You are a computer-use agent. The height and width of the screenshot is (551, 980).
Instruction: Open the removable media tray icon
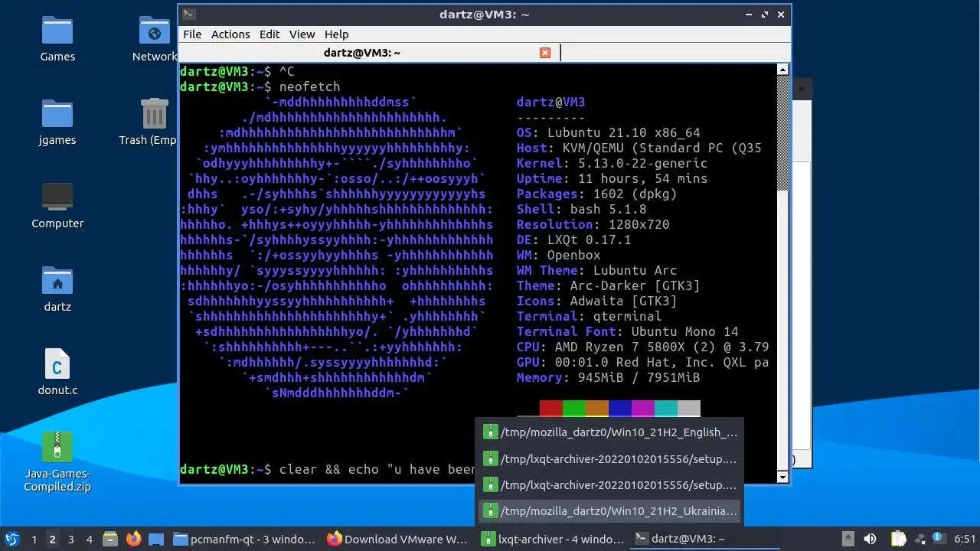point(848,539)
